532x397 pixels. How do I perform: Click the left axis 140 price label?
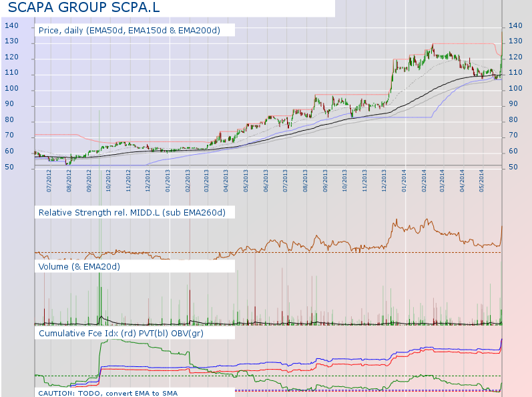[11, 25]
